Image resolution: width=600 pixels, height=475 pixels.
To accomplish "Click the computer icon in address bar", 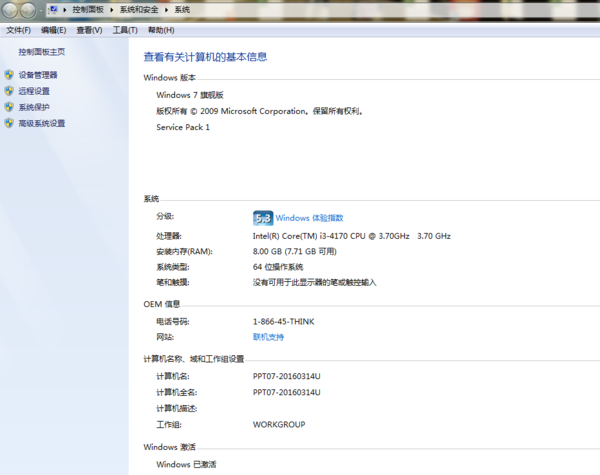I will pos(53,9).
